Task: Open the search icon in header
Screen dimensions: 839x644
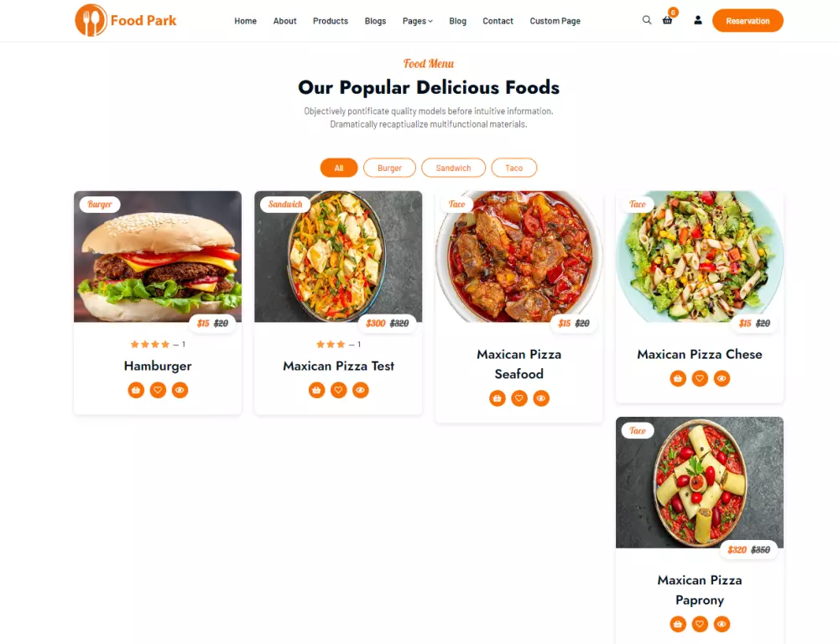Action: click(646, 20)
